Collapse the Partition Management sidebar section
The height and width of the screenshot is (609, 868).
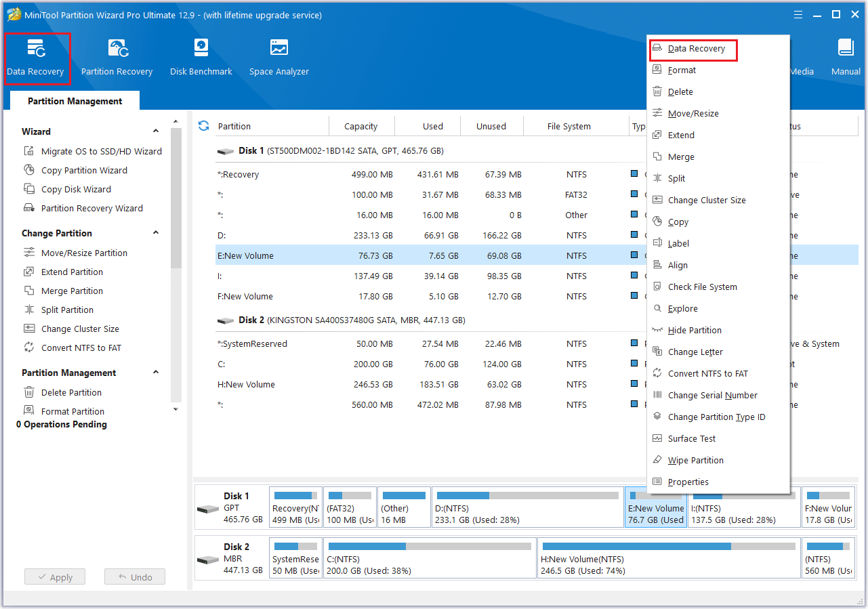156,373
